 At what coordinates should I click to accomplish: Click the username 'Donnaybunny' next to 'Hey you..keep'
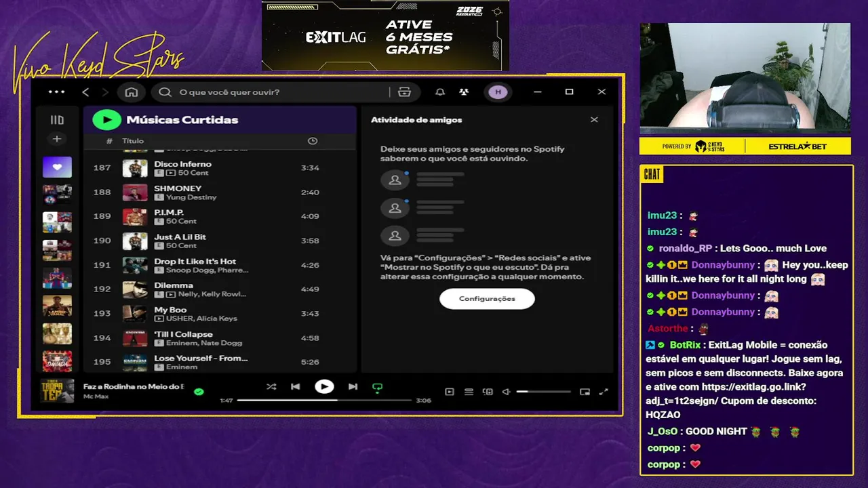coord(723,265)
